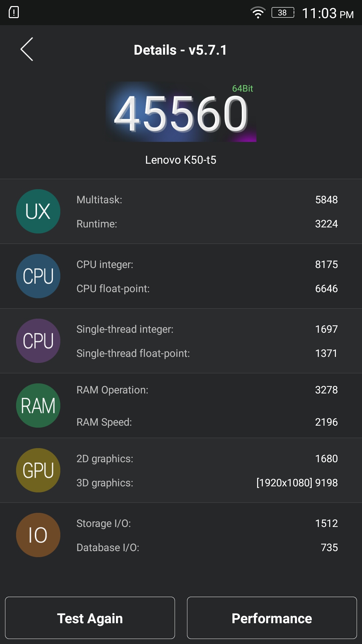The width and height of the screenshot is (362, 644).
Task: Tap the alert notification icon
Action: point(14,12)
